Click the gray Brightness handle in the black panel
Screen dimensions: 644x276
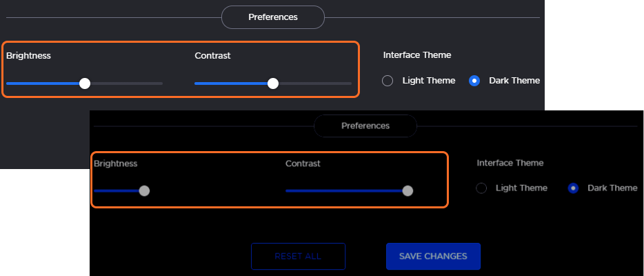144,191
